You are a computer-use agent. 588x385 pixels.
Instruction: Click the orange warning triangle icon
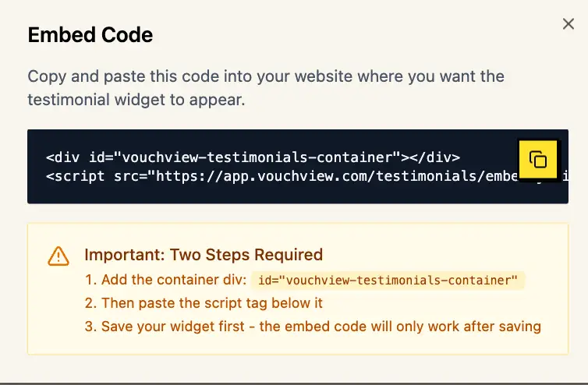(x=58, y=256)
